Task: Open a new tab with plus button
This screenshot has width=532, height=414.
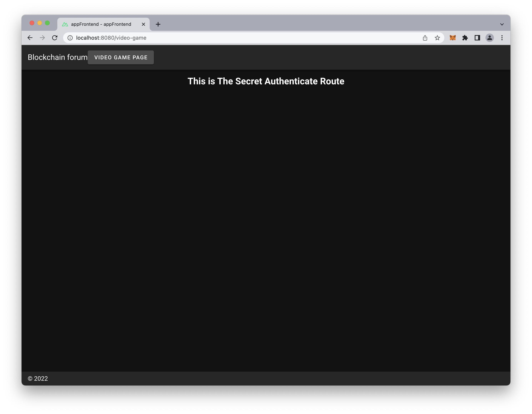Action: pos(158,24)
